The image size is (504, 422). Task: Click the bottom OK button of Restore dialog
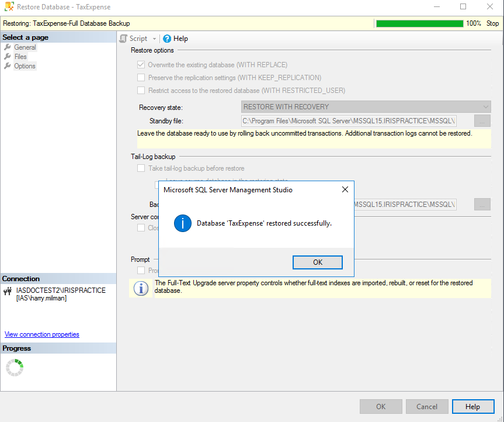pos(381,407)
